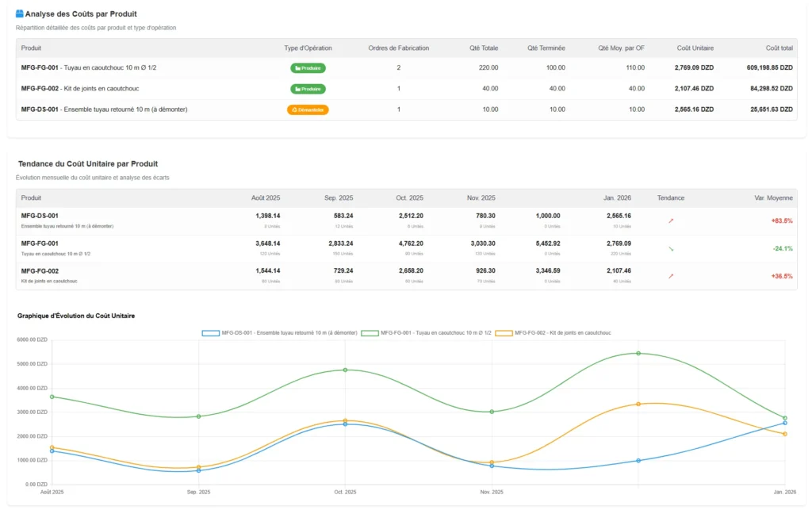The width and height of the screenshot is (812, 510).
Task: Click the box icon beside Analyse des Coûts title
Action: 20,13
